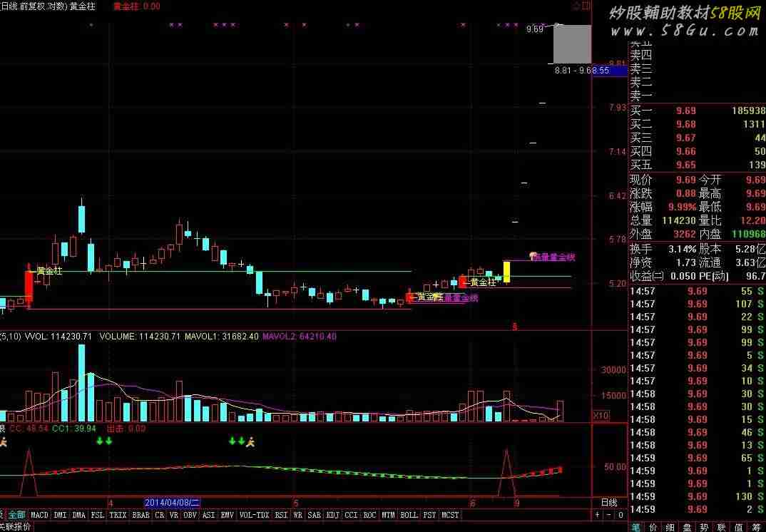This screenshot has width=766, height=532.
Task: Click the yellow 黄金柱 candlestick
Action: pyautogui.click(x=507, y=272)
